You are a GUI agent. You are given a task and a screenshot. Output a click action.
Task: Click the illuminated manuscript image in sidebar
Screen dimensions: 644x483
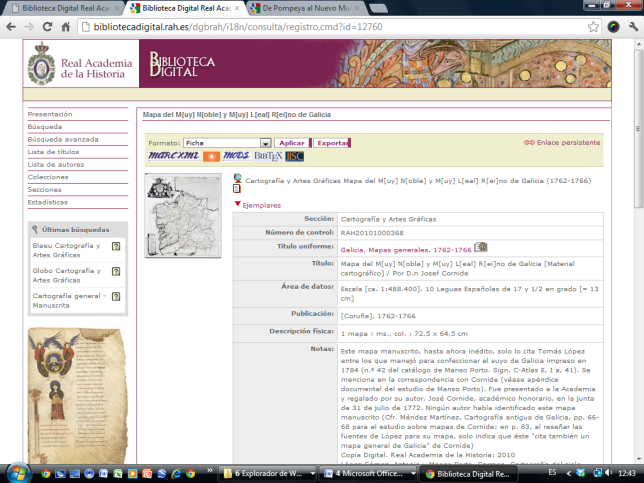pos(77,395)
